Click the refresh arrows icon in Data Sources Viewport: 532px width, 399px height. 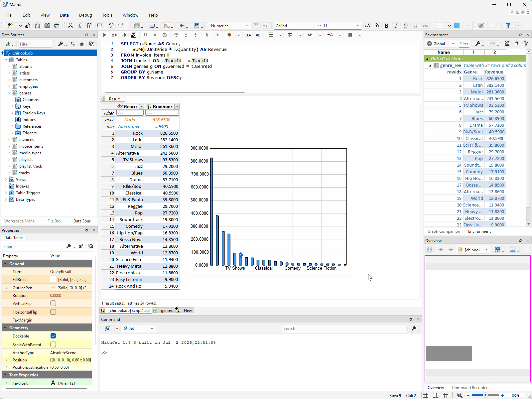[x=73, y=44]
